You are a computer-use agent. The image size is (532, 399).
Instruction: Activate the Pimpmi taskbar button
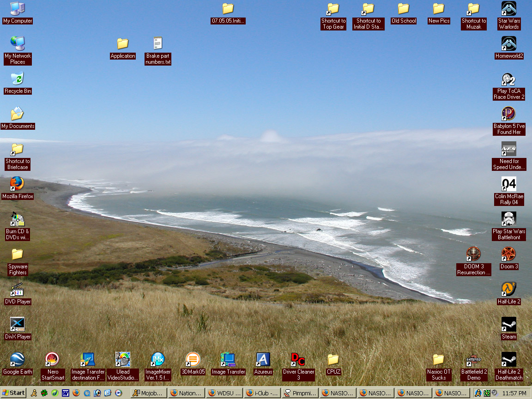tap(300, 393)
